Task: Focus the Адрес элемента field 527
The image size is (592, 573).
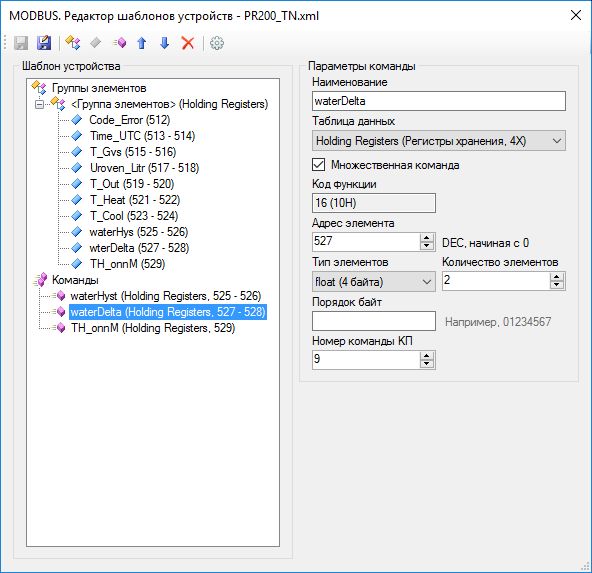Action: click(x=366, y=242)
